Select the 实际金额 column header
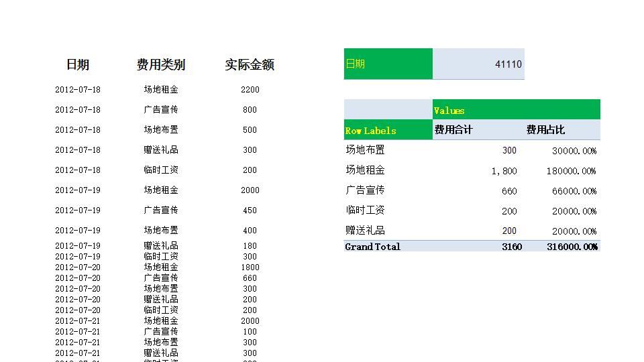 tap(250, 64)
